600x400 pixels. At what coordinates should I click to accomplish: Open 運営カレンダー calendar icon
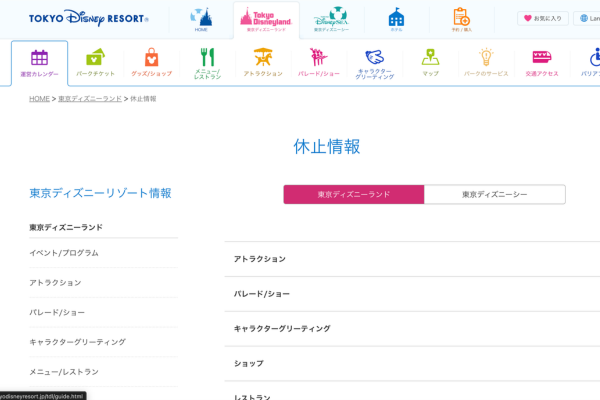tap(39, 63)
